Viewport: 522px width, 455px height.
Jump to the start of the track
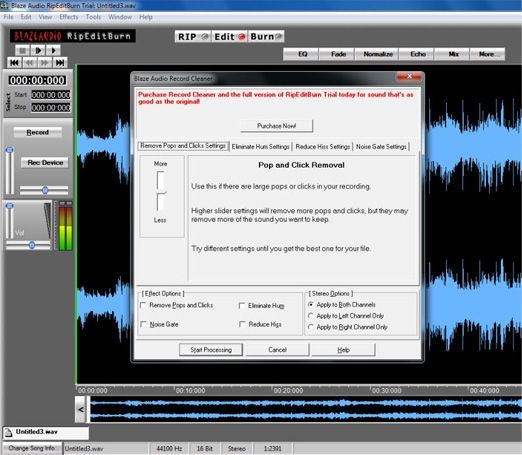pyautogui.click(x=14, y=63)
